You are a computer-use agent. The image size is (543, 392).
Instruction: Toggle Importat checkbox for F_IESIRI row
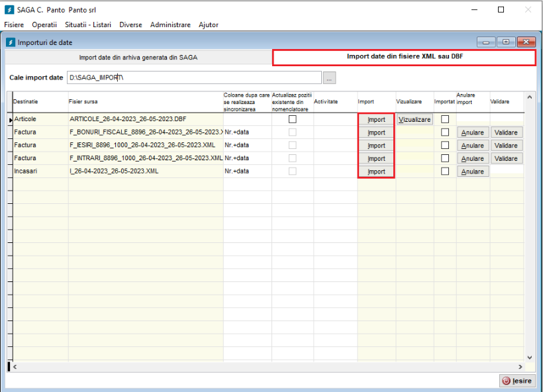[x=445, y=145]
